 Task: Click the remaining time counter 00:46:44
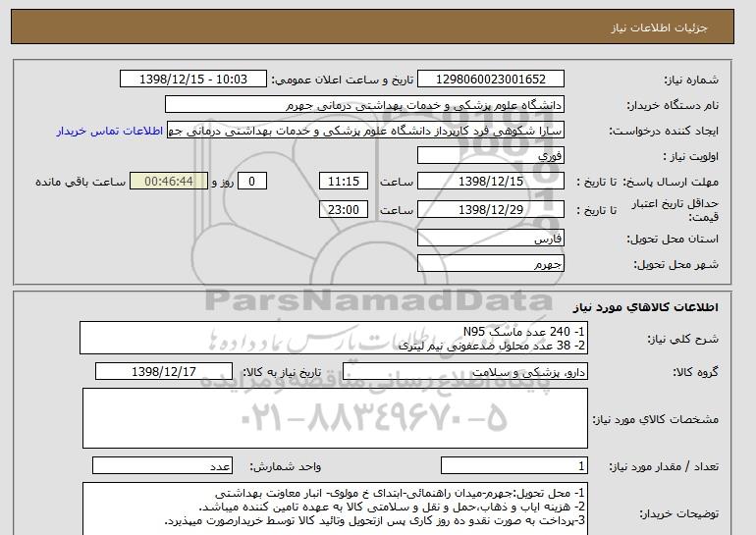point(169,182)
